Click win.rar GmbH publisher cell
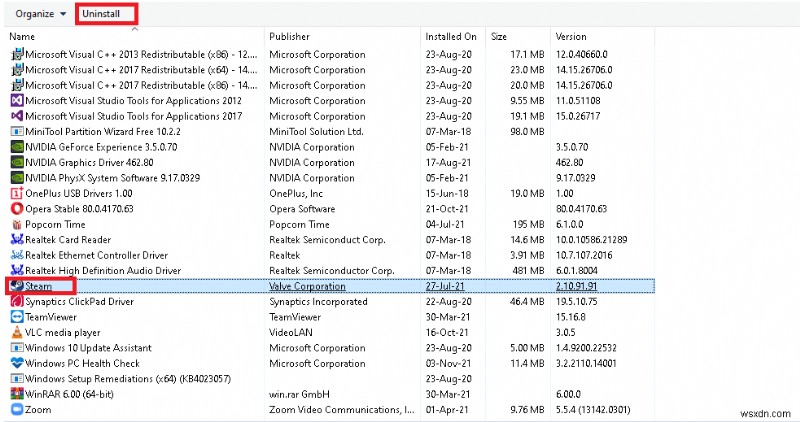This screenshot has width=800, height=422. tap(299, 394)
